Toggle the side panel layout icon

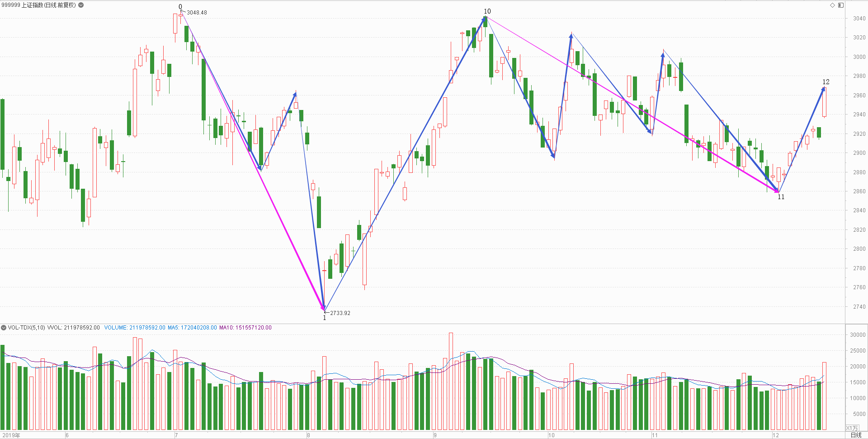tap(841, 5)
